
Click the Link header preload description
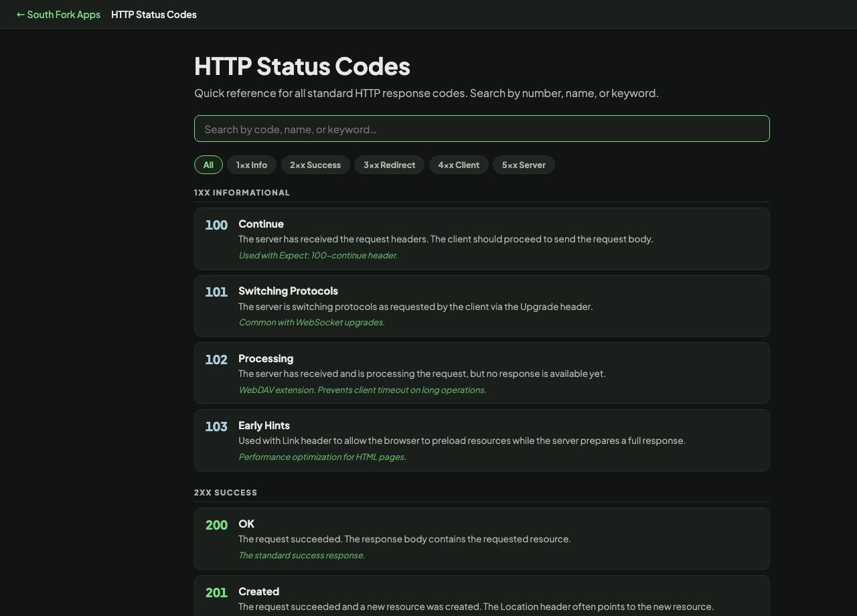click(462, 441)
